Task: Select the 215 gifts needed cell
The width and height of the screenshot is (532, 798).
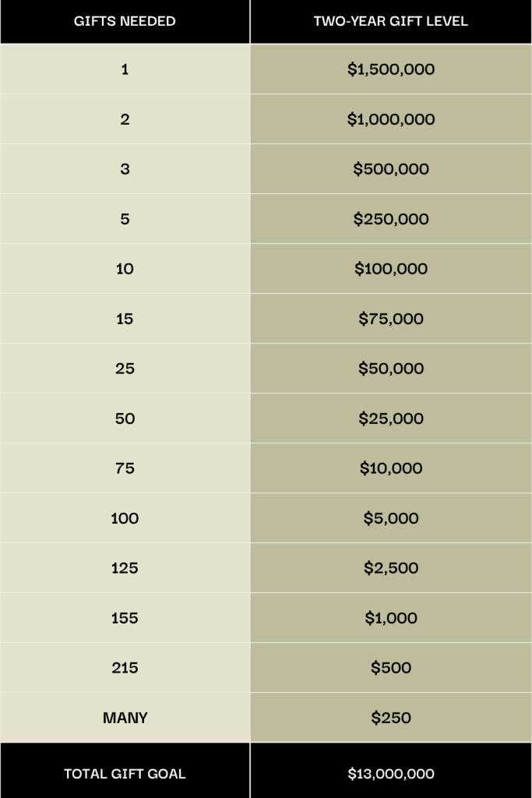Action: pyautogui.click(x=125, y=668)
